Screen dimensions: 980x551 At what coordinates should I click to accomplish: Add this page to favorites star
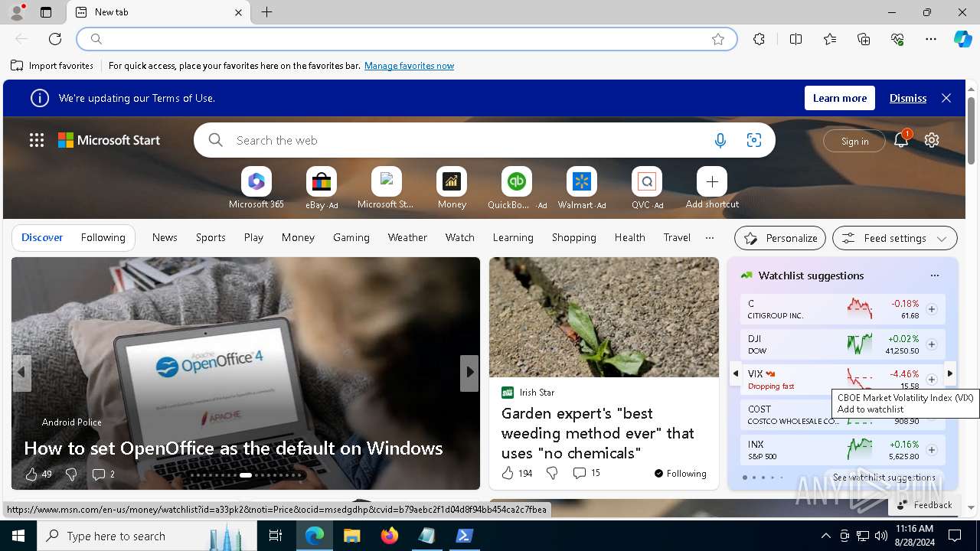tap(718, 39)
